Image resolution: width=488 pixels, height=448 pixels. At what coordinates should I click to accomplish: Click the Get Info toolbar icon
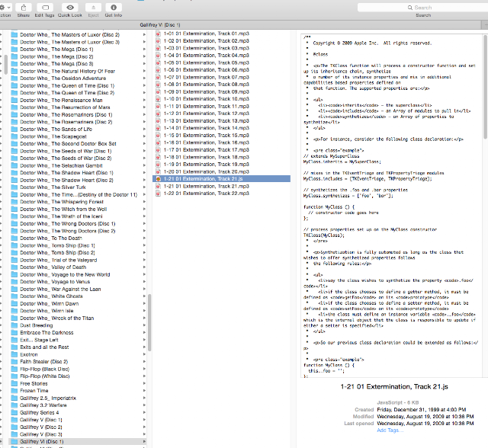114,8
